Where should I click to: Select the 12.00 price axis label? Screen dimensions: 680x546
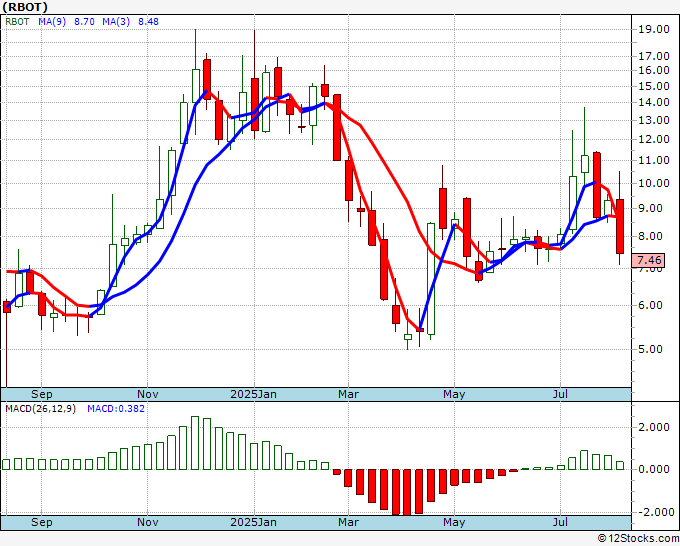654,139
